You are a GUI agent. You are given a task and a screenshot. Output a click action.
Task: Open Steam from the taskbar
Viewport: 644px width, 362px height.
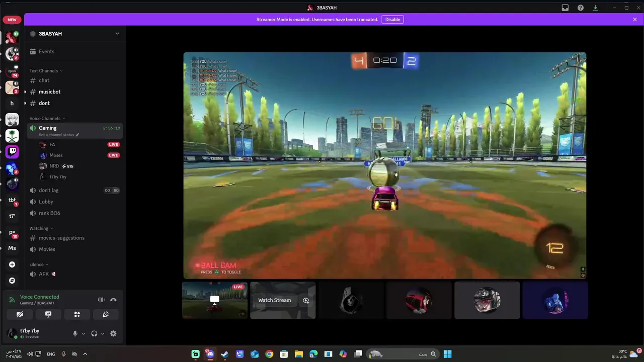(225, 354)
